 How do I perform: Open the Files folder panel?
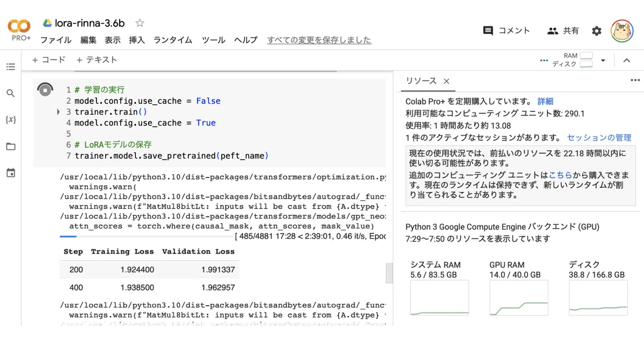(11, 146)
